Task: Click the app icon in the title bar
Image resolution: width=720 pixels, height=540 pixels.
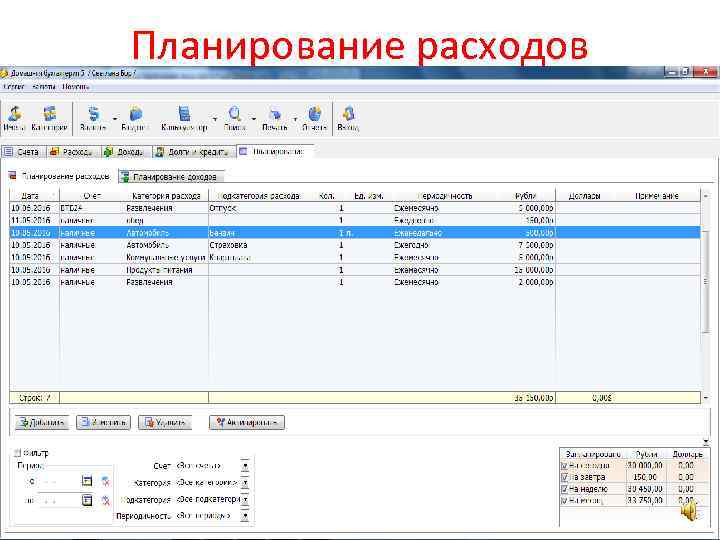Action: pos(4,73)
